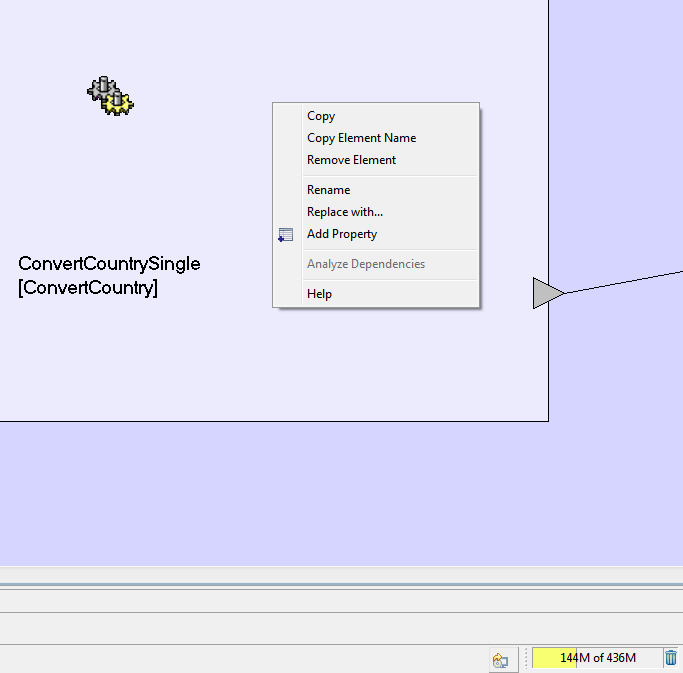Screen dimensions: 683x673
Task: Click the dotted status bar separator handle
Action: pos(524,659)
